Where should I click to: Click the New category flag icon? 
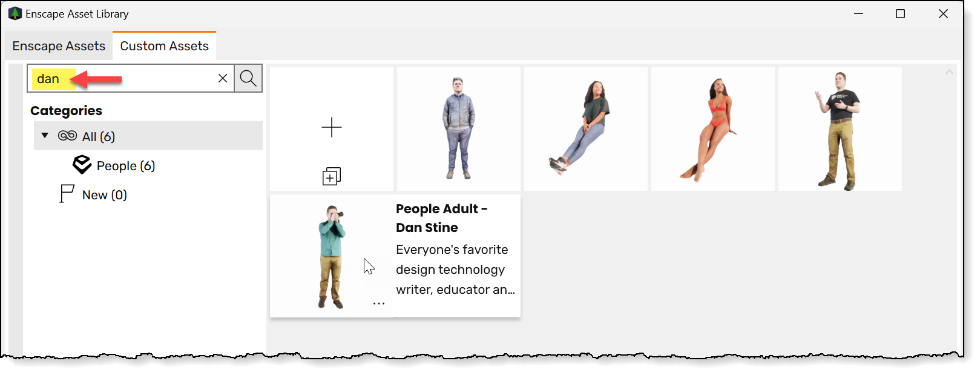(x=67, y=194)
